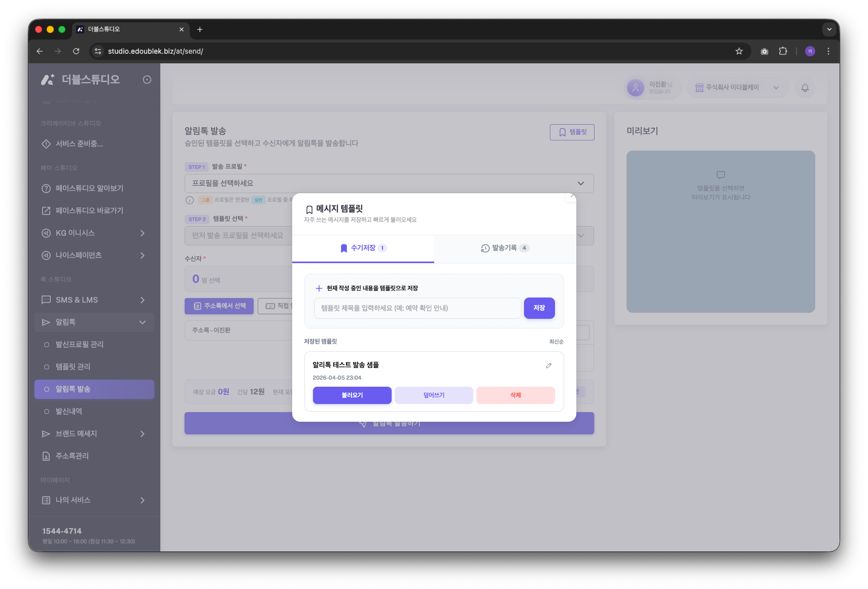Click the SMS & LMS chat icon
The width and height of the screenshot is (868, 589).
coord(46,300)
